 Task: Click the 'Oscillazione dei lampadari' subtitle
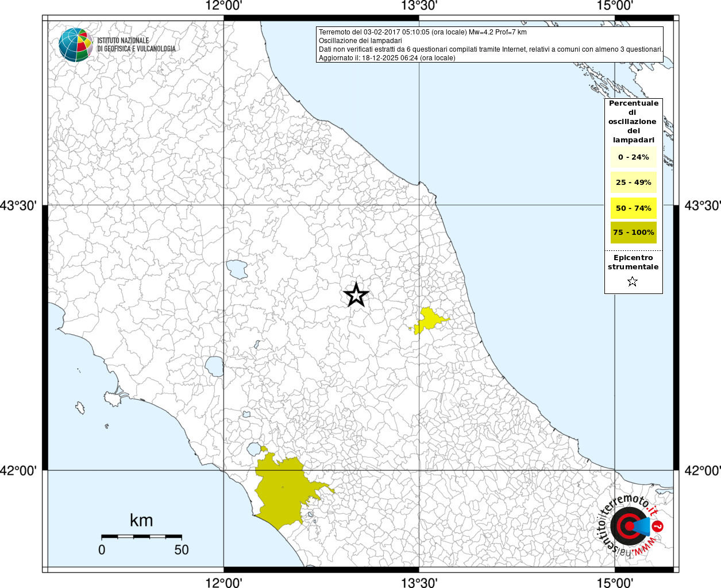(x=360, y=41)
